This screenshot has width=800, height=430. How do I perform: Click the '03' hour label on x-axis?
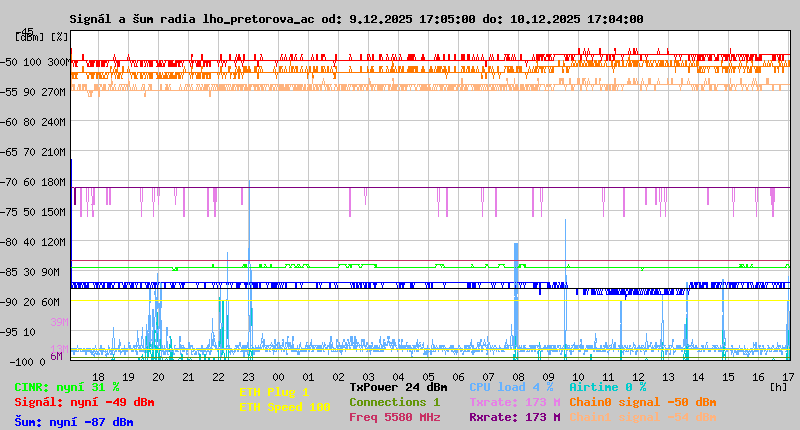tap(368, 377)
